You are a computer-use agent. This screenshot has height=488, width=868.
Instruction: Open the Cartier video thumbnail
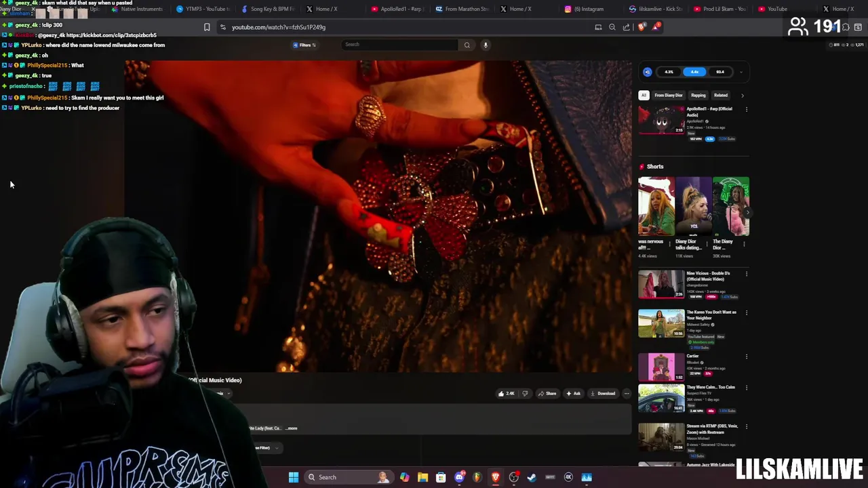point(661,367)
